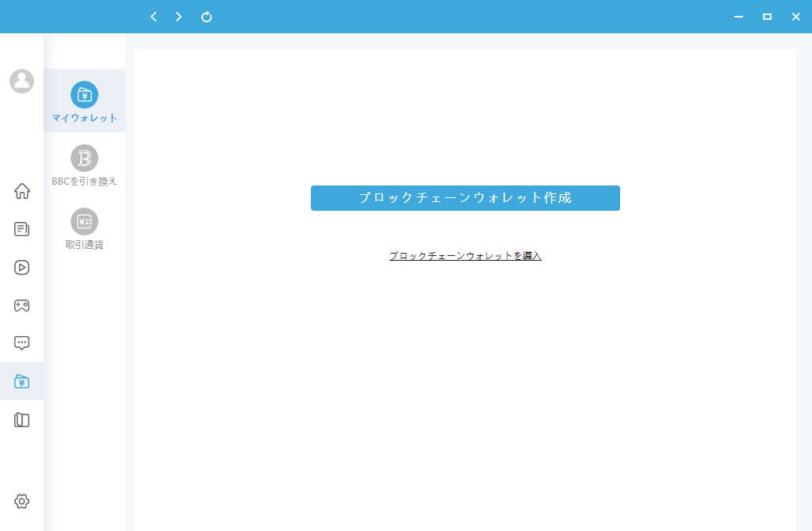Select the 取引通貨 menu item
812x531 pixels.
point(85,228)
